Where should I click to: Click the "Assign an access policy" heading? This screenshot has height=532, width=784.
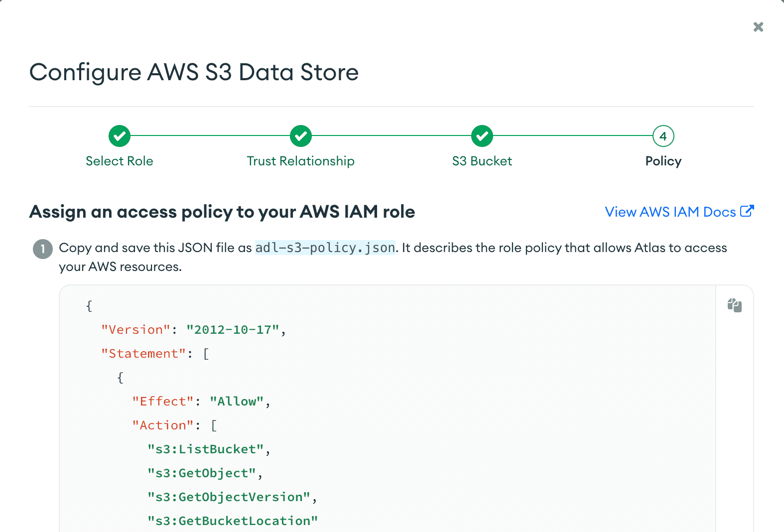point(222,212)
